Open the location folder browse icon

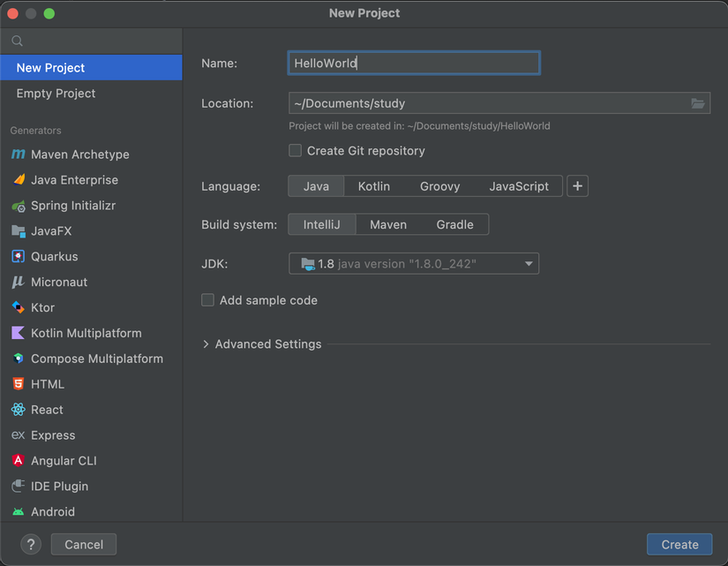click(698, 103)
